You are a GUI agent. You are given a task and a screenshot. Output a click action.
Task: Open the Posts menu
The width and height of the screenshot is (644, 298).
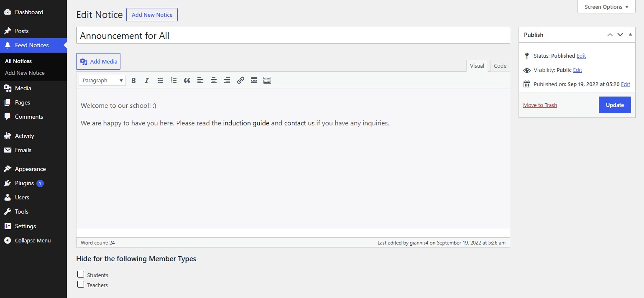tap(33, 31)
